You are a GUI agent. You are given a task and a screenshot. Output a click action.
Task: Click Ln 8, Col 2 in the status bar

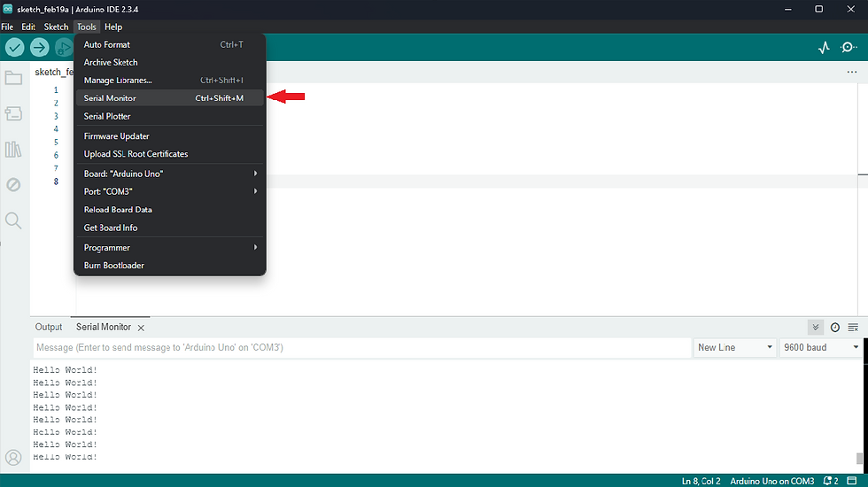(x=701, y=481)
